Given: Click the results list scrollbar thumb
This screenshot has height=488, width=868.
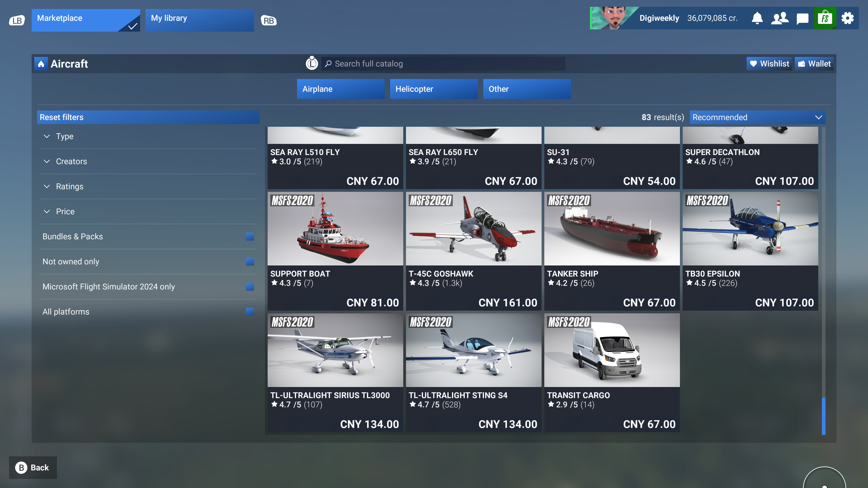Looking at the screenshot, I should [x=823, y=416].
